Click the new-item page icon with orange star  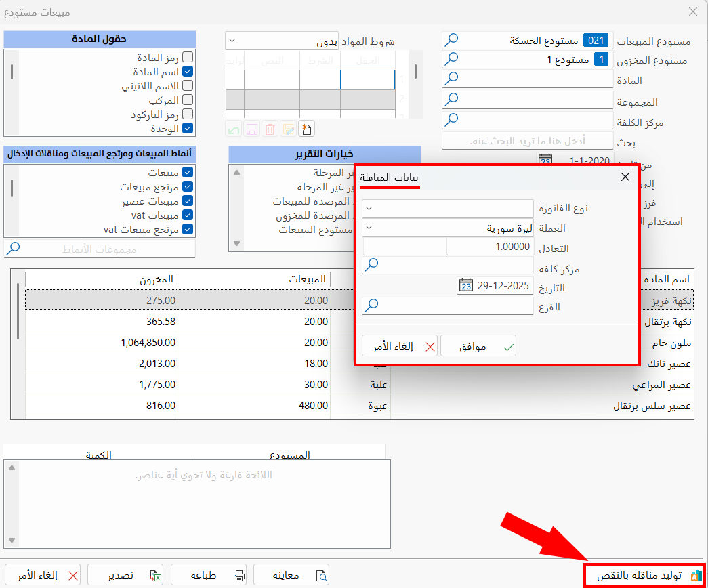tap(307, 129)
